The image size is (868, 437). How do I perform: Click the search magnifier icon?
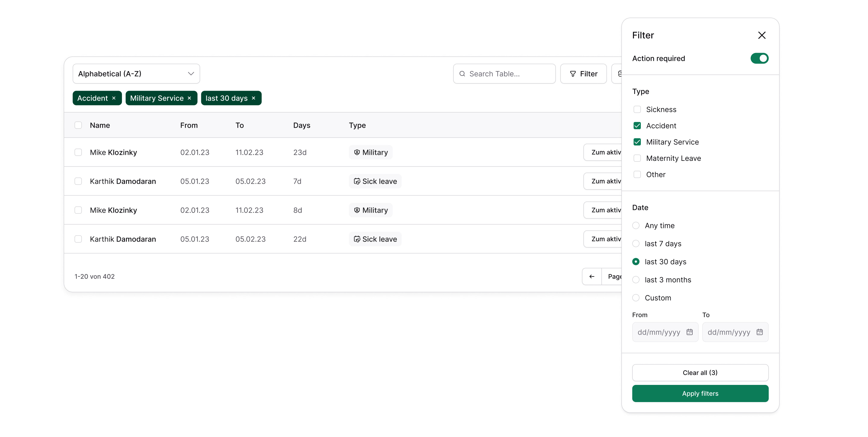point(462,74)
